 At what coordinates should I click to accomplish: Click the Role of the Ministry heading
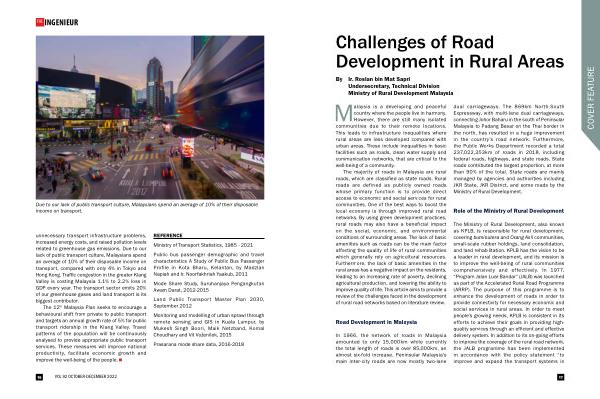pos(509,211)
